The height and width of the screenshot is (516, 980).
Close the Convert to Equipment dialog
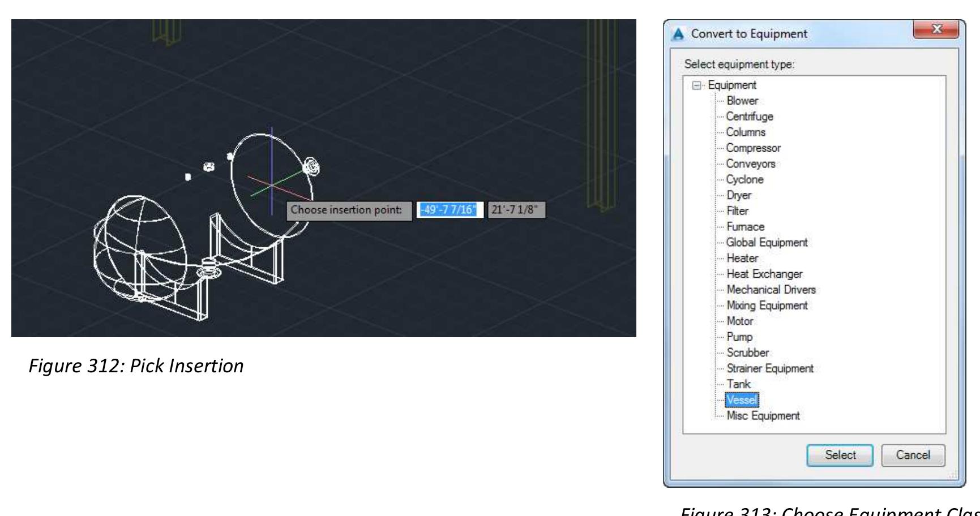(936, 29)
